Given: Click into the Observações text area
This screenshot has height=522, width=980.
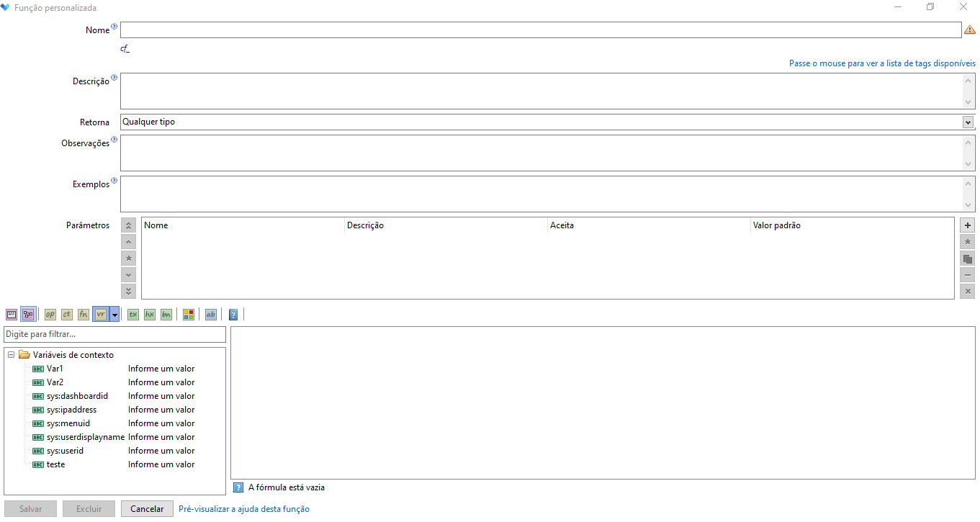Looking at the screenshot, I should click(541, 153).
